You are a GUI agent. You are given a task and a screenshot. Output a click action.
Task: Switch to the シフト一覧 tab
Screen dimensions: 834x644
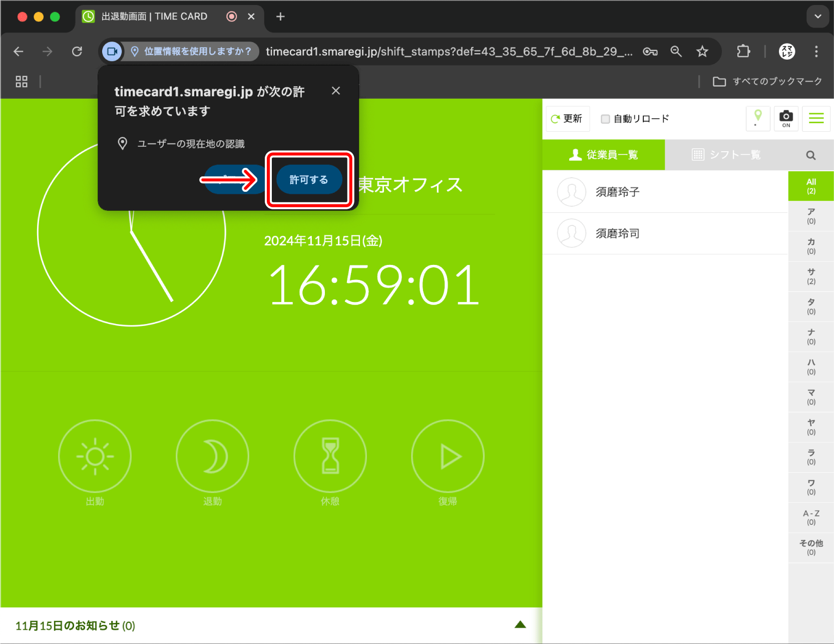point(726,155)
